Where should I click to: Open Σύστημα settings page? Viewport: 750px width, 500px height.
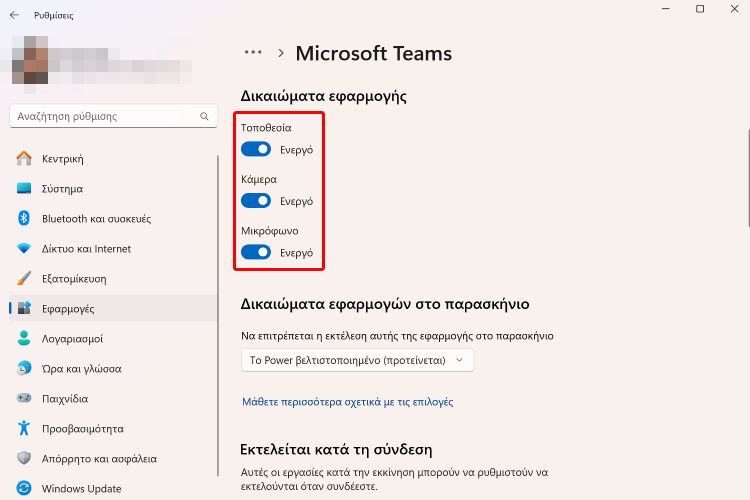click(113, 189)
